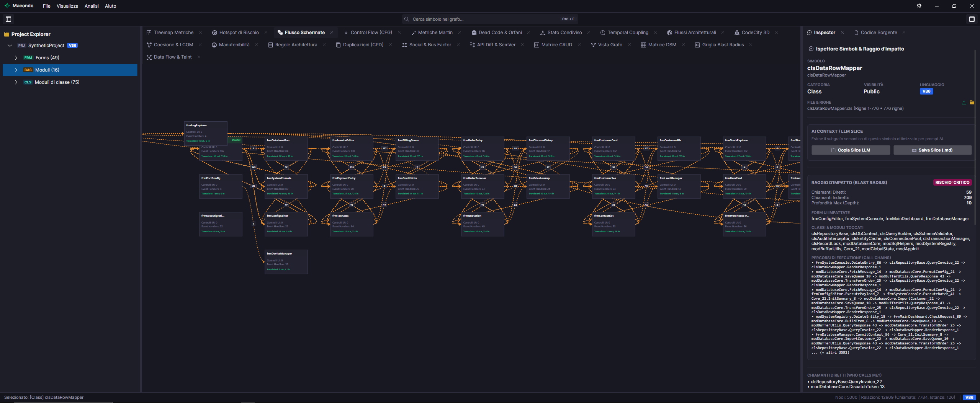This screenshot has height=403, width=980.
Task: Open the Visualizza menu
Action: [67, 6]
